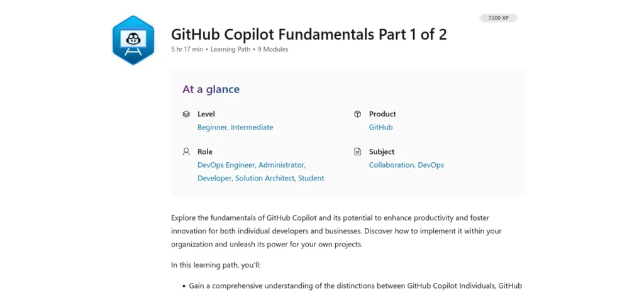Click the At a glance heading
This screenshot has width=644, height=293.
pos(211,89)
